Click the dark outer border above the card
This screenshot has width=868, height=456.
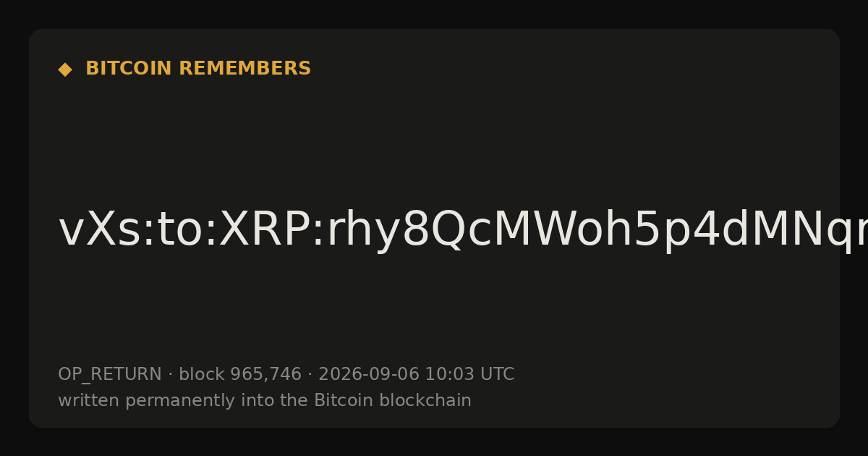(434, 14)
